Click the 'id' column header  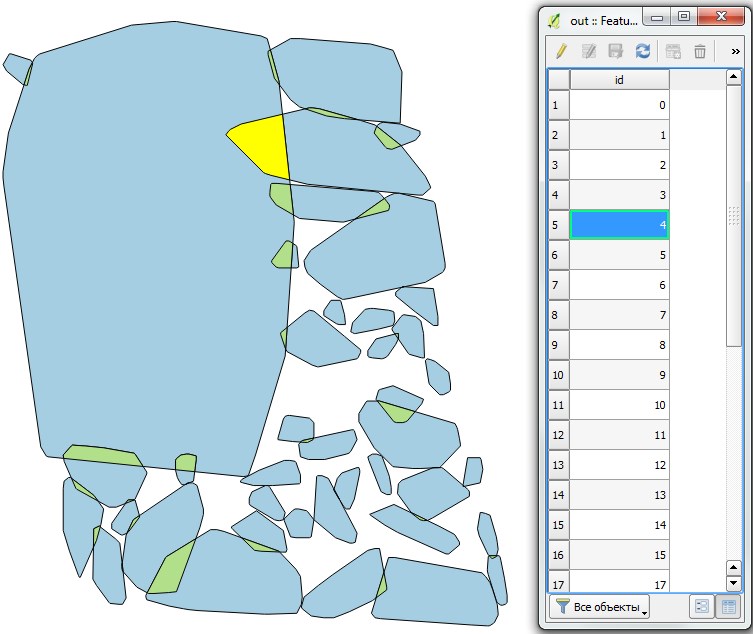(x=619, y=80)
